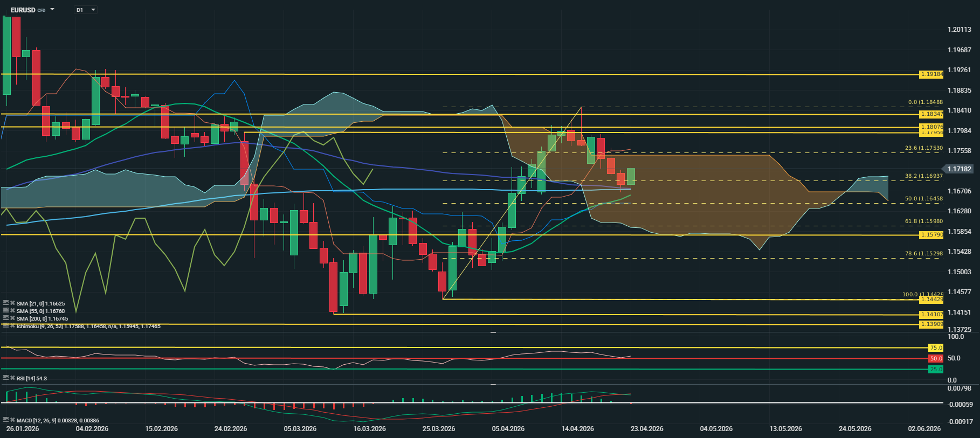Open settings icon for SMA 21 indicator
Image resolution: width=980 pixels, height=438 pixels.
click(x=6, y=303)
